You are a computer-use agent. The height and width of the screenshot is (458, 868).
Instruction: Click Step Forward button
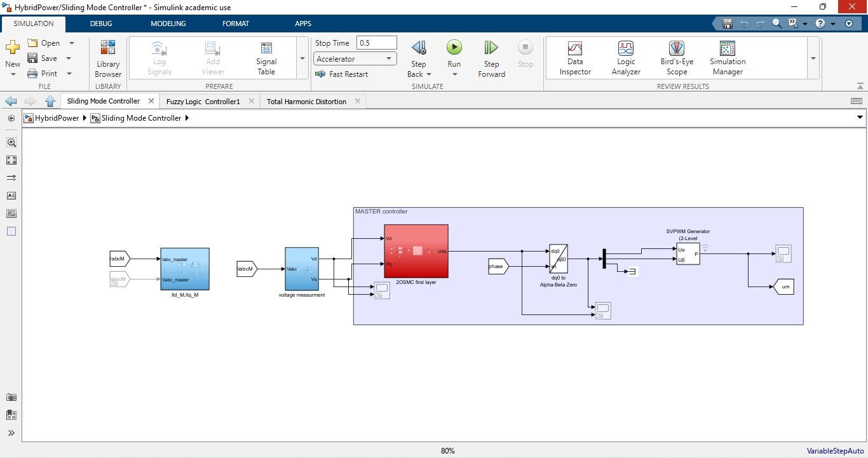click(x=491, y=58)
